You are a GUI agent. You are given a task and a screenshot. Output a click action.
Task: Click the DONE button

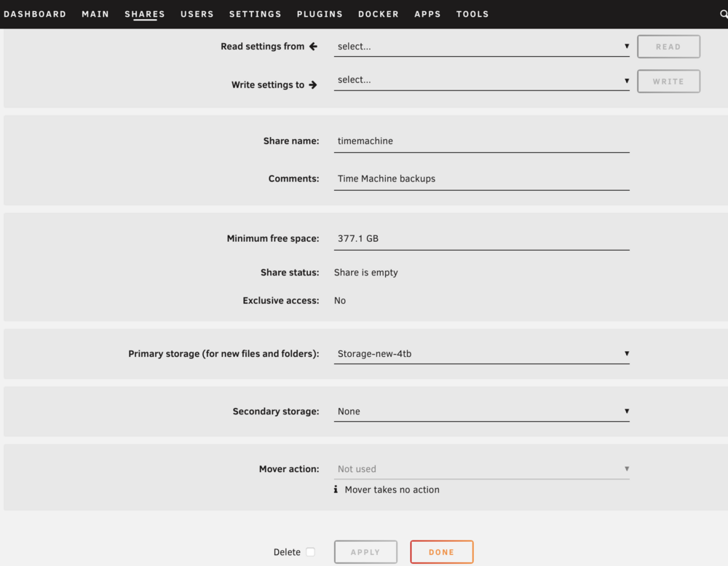(x=442, y=552)
